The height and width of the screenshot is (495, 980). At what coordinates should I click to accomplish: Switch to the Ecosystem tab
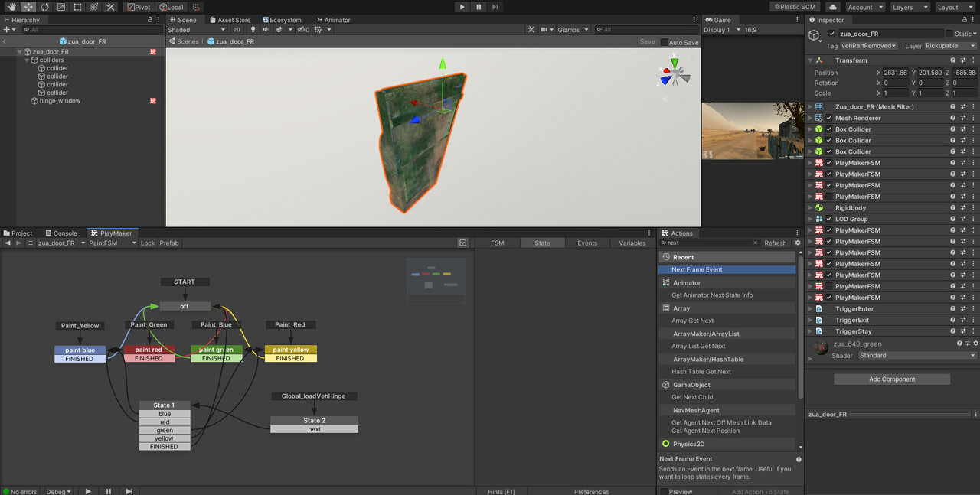282,20
